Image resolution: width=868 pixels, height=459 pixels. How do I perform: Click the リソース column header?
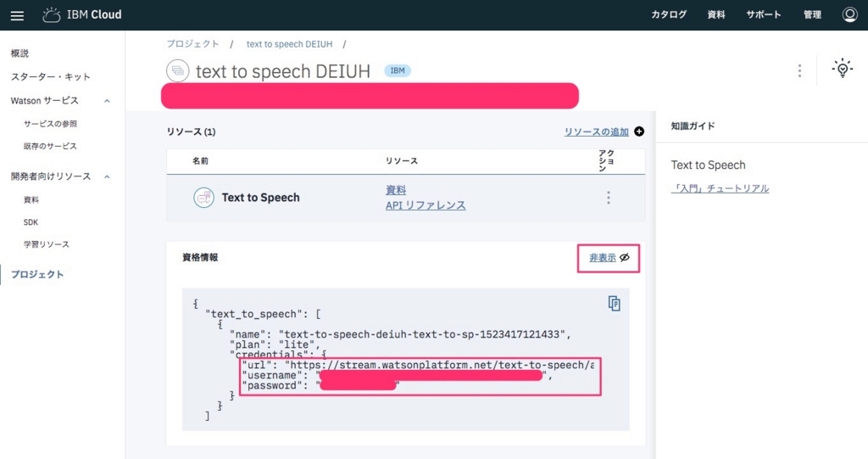point(401,160)
